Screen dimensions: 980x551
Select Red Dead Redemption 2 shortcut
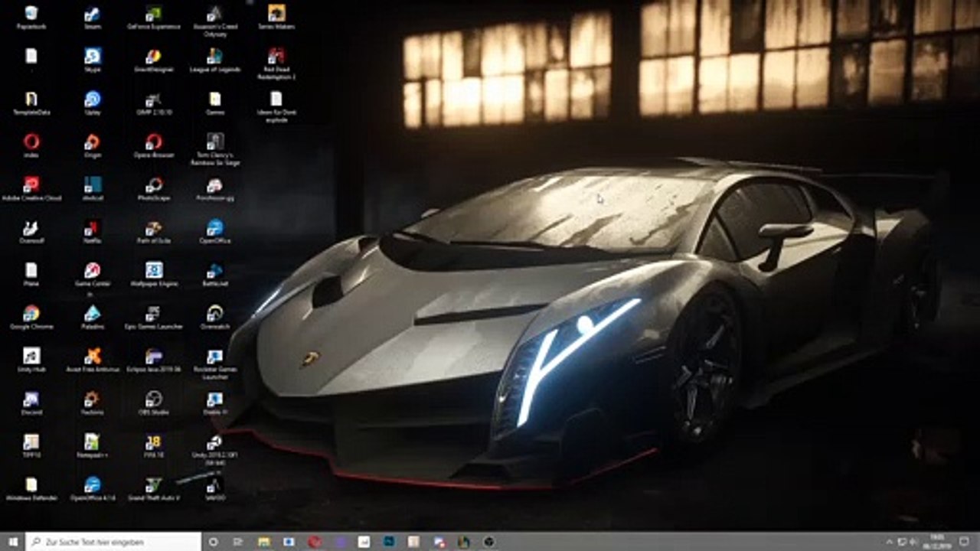point(276,63)
